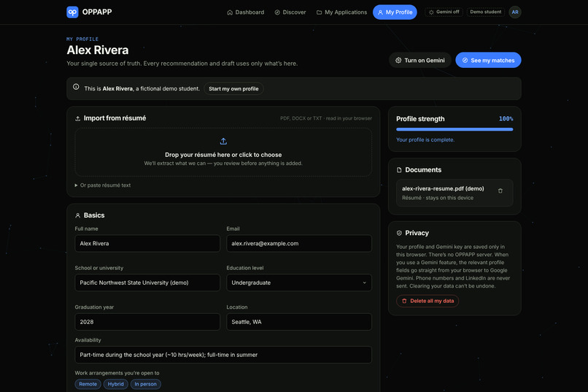588x392 pixels.
Task: Click the Turn on Gemini button
Action: (420, 61)
